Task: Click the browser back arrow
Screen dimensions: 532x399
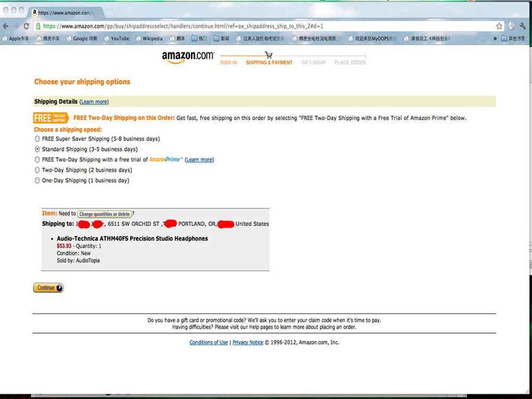Action: (6, 26)
